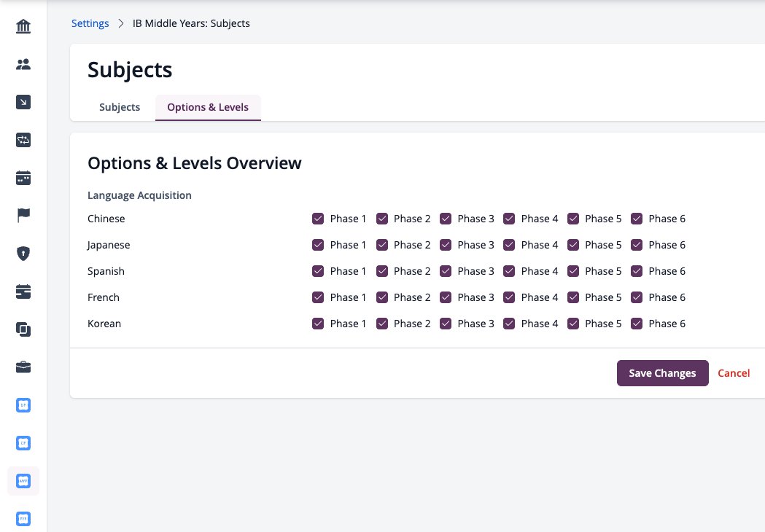Image resolution: width=765 pixels, height=532 pixels.
Task: Click the stacked squares sidebar icon
Action: tap(23, 329)
